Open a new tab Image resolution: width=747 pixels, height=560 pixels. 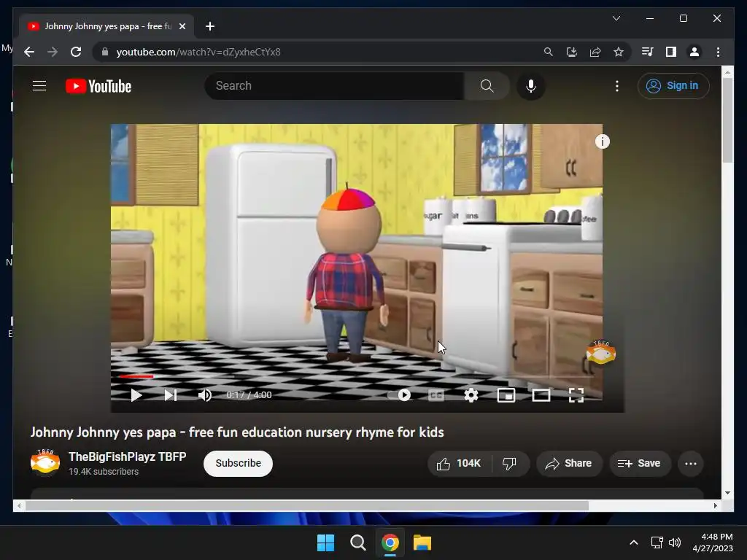click(x=210, y=26)
